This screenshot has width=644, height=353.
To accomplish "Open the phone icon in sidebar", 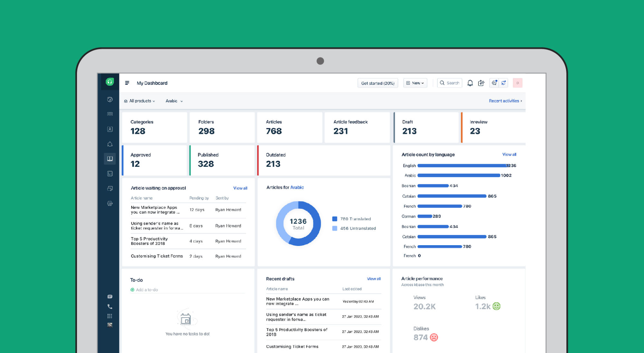I will [110, 307].
